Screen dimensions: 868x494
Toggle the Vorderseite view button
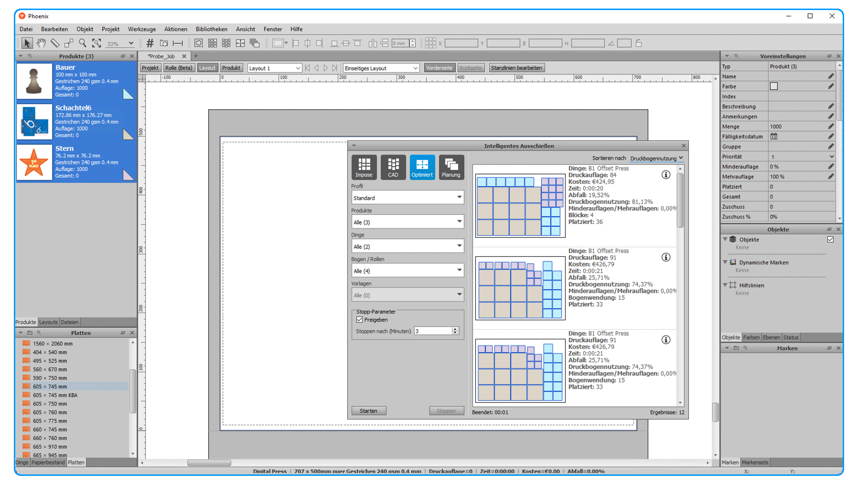[439, 67]
